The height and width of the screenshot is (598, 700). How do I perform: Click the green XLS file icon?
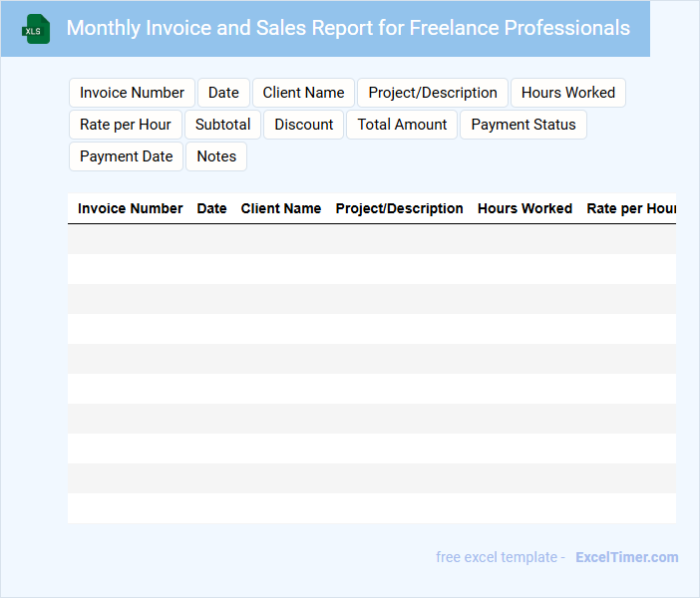37,29
